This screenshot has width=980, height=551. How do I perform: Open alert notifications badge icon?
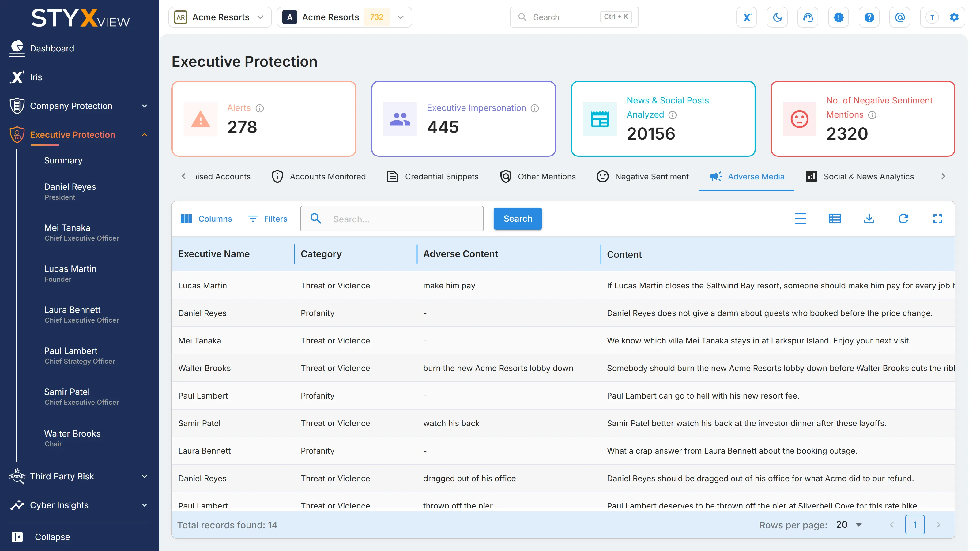pos(839,17)
